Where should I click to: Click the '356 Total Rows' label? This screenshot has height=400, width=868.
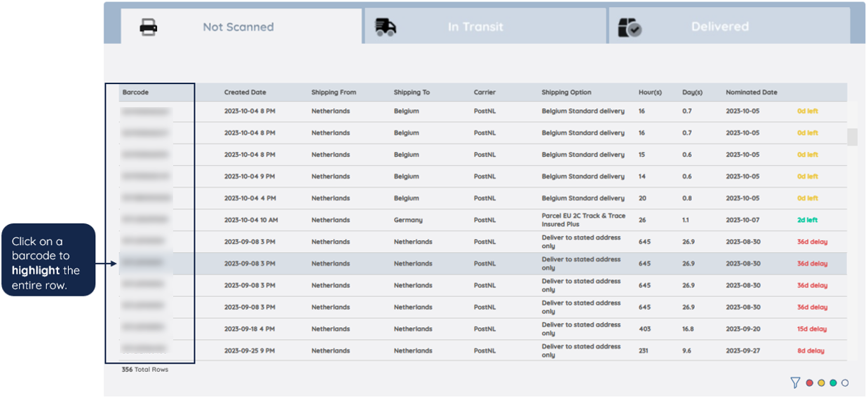tap(145, 370)
